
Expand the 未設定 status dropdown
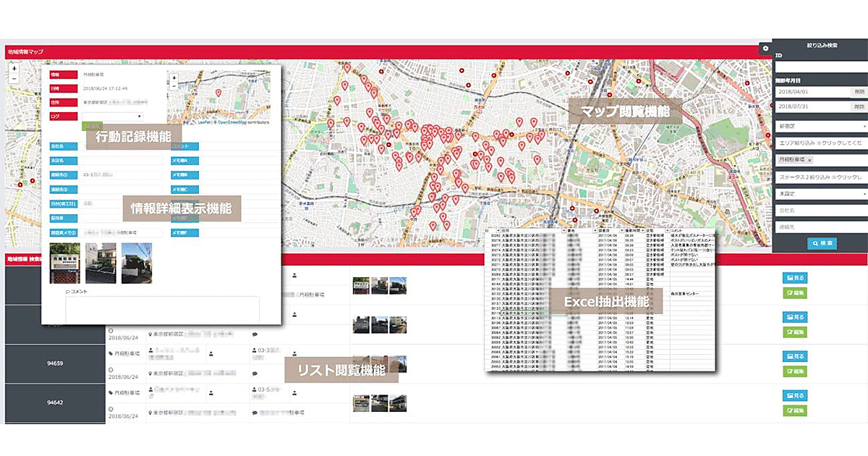tap(820, 194)
